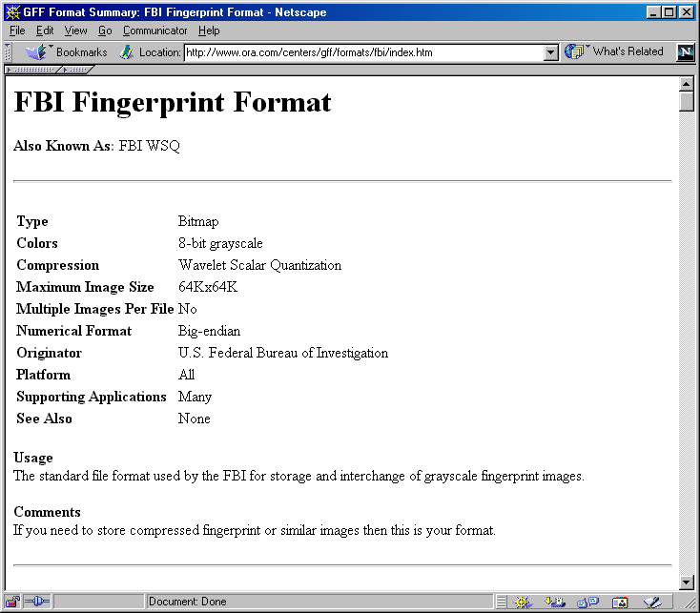Open the View menu
700x613 pixels.
pos(75,31)
